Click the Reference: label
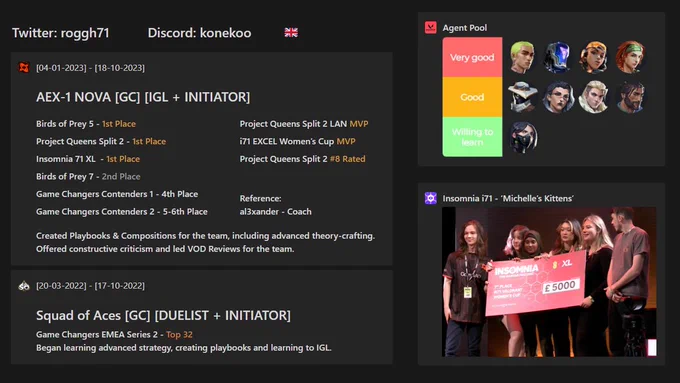The image size is (680, 383). tap(261, 198)
